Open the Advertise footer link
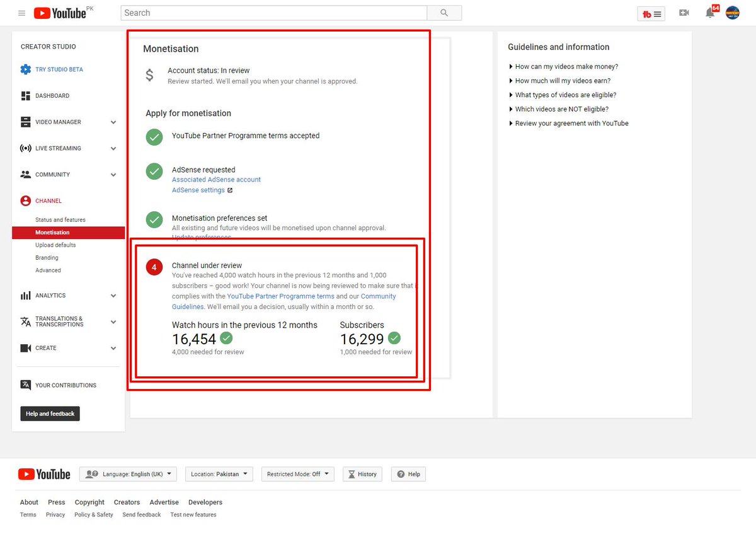 [x=164, y=502]
